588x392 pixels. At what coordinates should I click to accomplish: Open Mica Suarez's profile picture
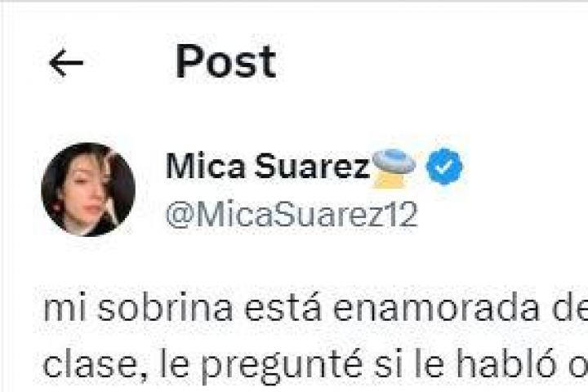click(88, 189)
